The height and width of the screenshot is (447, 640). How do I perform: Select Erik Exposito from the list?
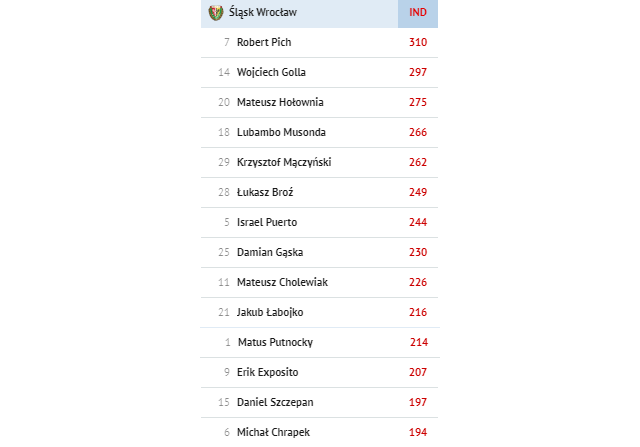tap(267, 372)
